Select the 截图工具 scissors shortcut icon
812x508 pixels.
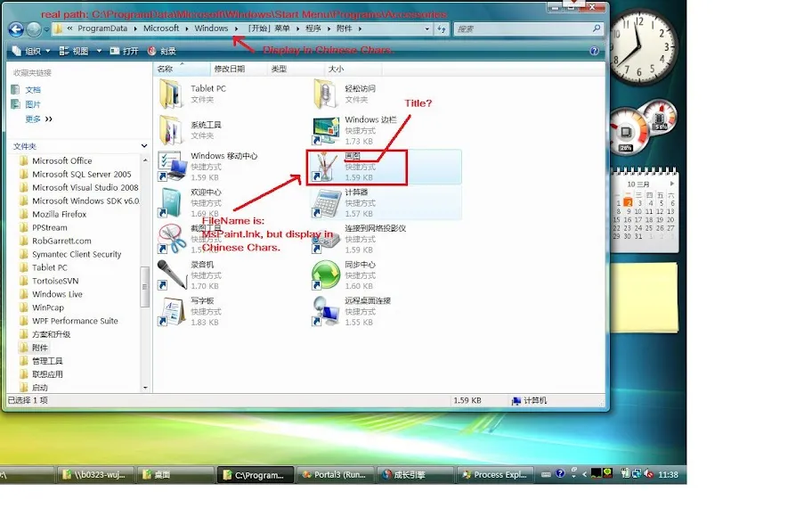(172, 239)
